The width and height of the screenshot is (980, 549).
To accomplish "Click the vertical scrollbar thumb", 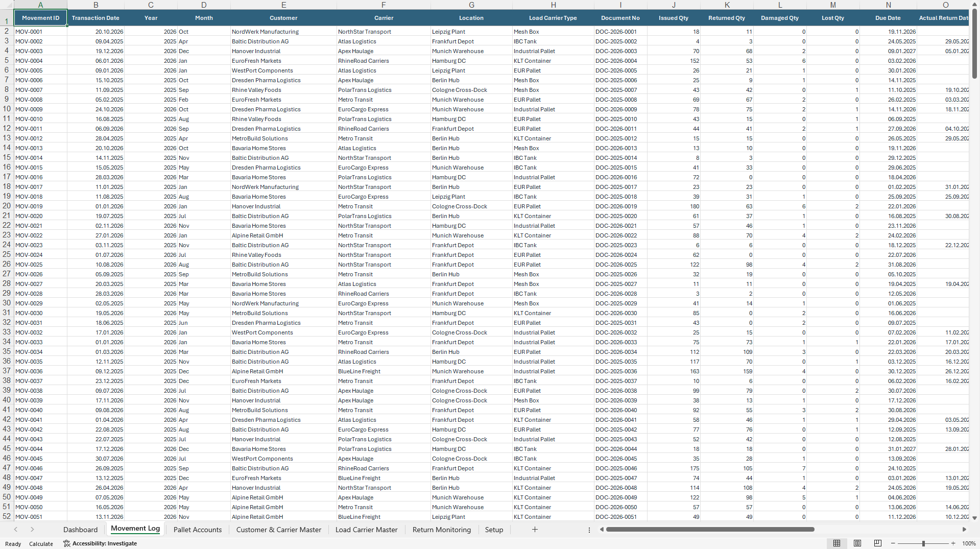I will pyautogui.click(x=974, y=43).
